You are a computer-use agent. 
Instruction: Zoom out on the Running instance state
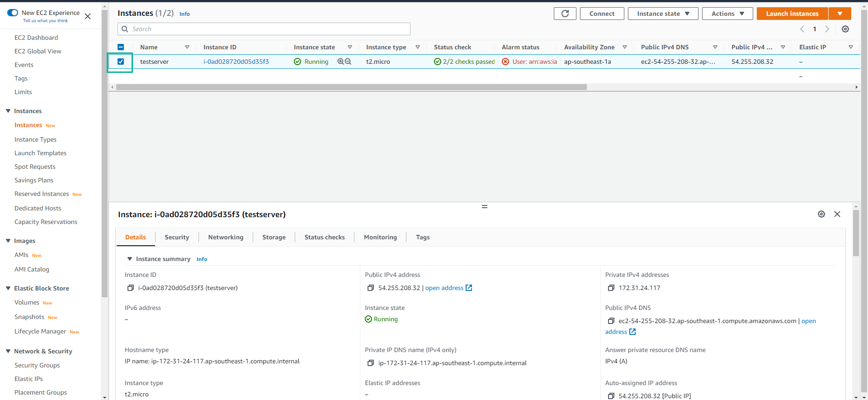pos(348,62)
